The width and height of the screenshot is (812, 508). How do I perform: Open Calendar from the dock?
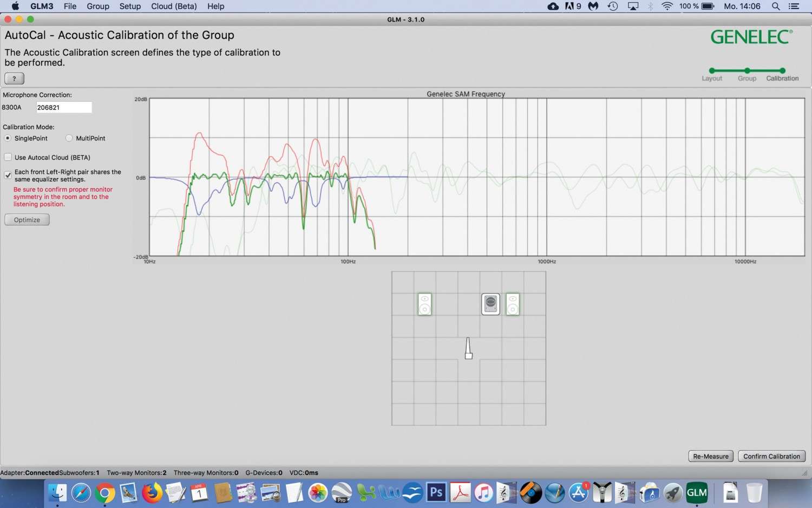(x=199, y=493)
